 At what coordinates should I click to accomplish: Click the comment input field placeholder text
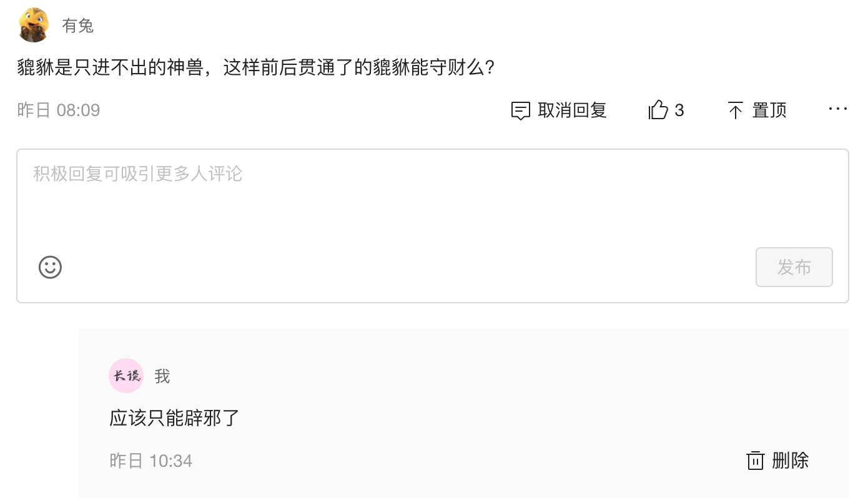coord(137,173)
